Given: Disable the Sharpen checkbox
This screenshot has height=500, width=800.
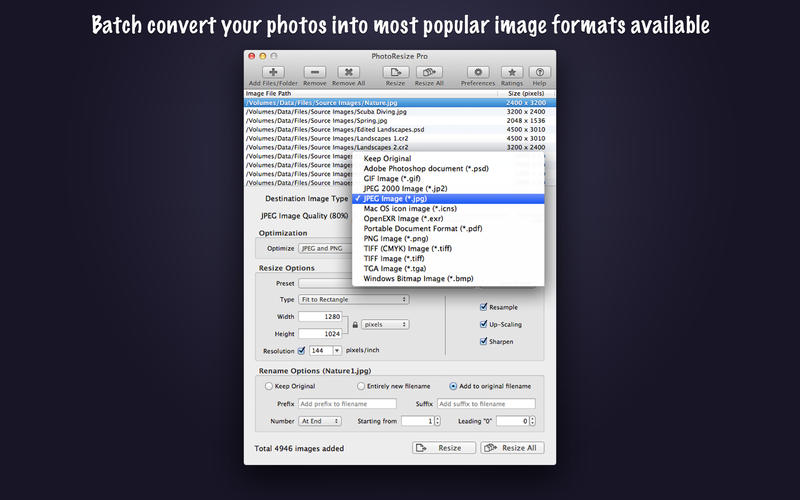Looking at the screenshot, I should (x=483, y=341).
